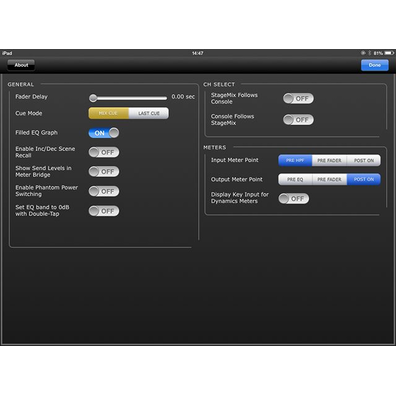Viewport: 396px width, 396px height.
Task: Toggle StageMix Follows Console switch
Action: [x=298, y=99]
